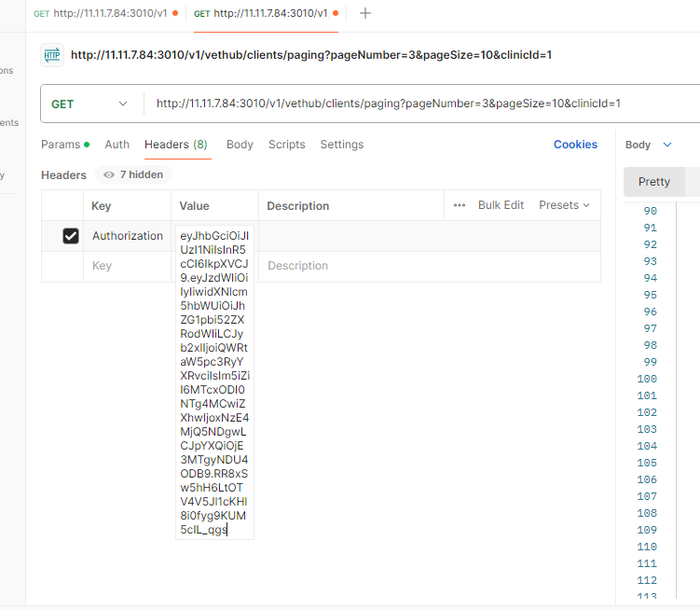This screenshot has height=610, width=700.
Task: Click response line number 105
Action: 647,463
